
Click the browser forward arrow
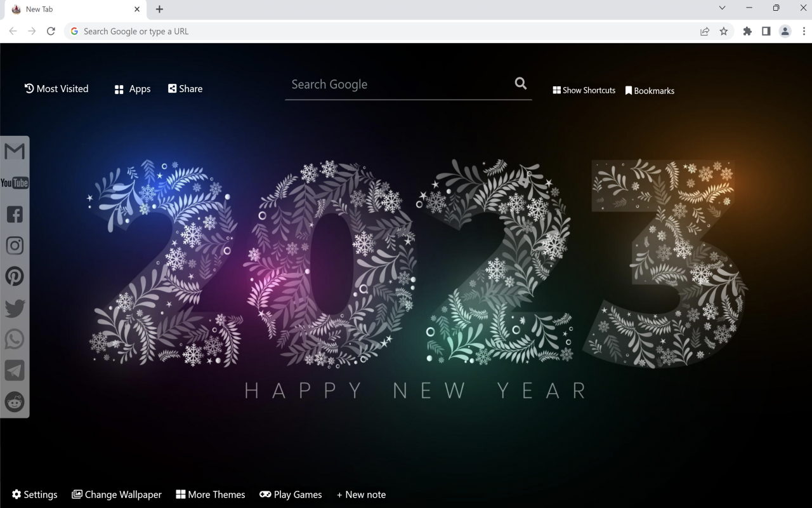[32, 31]
